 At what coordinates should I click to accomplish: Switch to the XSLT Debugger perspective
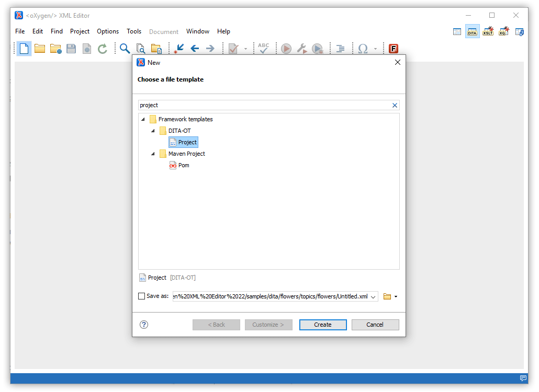point(488,31)
